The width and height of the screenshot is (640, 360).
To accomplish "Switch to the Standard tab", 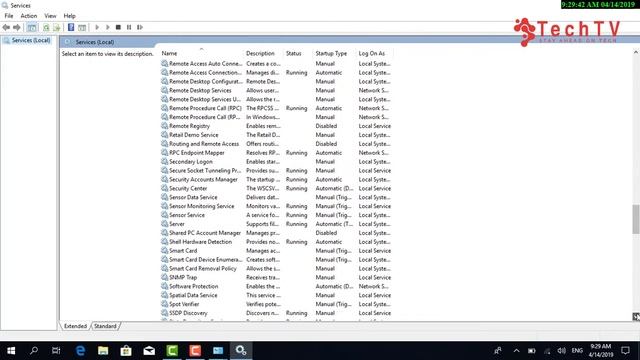I will pyautogui.click(x=105, y=326).
